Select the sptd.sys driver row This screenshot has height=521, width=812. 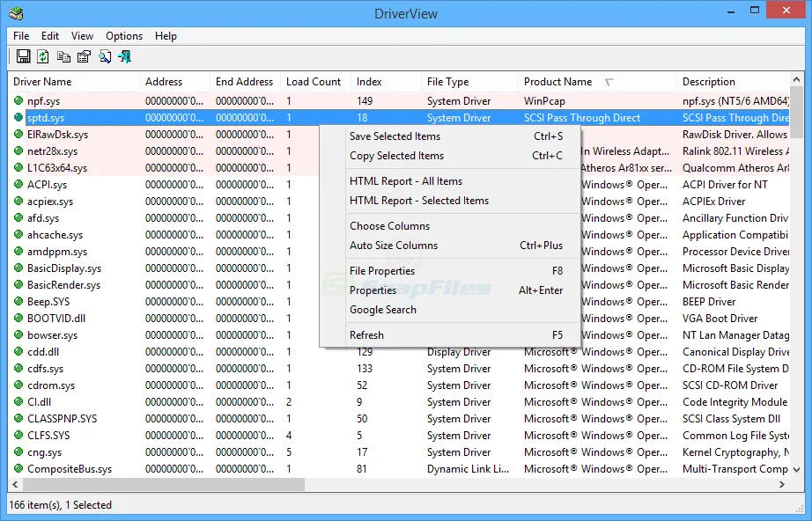pos(399,117)
